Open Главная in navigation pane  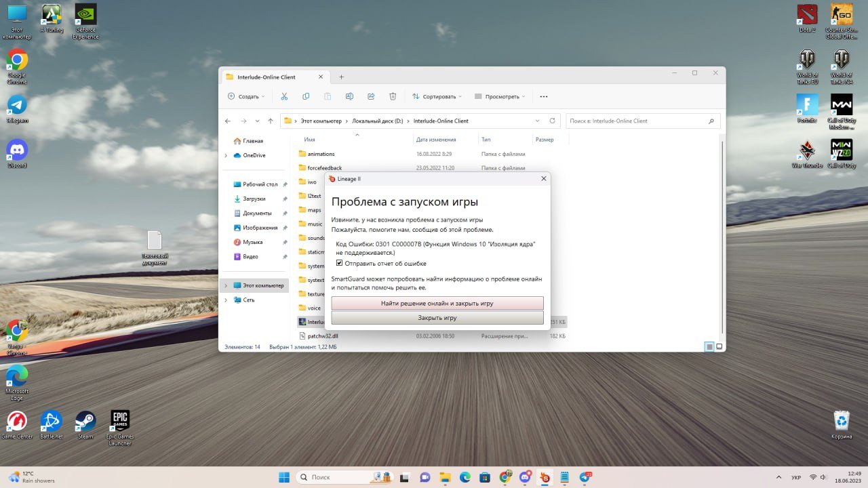[x=254, y=141]
